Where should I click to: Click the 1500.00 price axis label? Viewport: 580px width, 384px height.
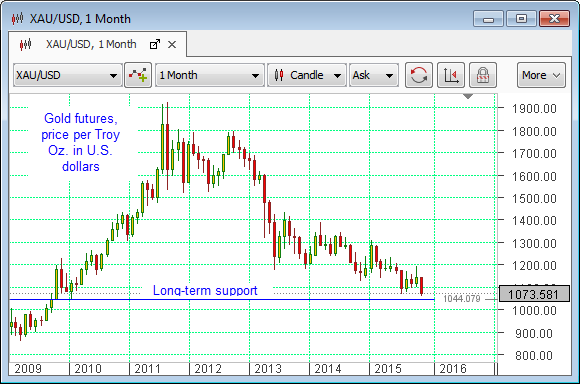(x=534, y=199)
